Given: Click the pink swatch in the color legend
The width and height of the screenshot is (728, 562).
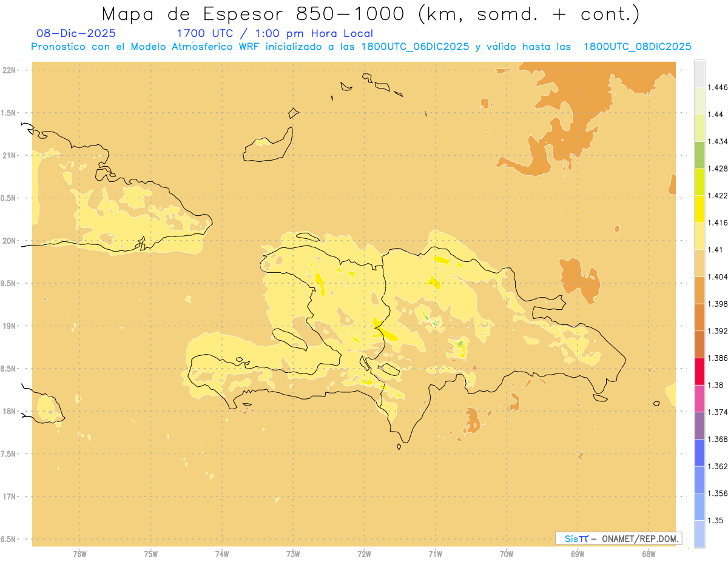Looking at the screenshot, I should pyautogui.click(x=699, y=399).
